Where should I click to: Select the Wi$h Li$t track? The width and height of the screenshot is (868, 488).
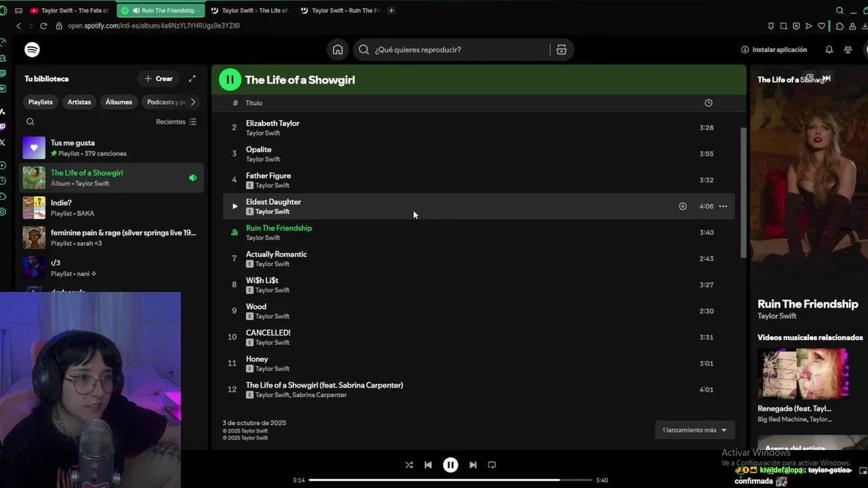click(x=479, y=285)
